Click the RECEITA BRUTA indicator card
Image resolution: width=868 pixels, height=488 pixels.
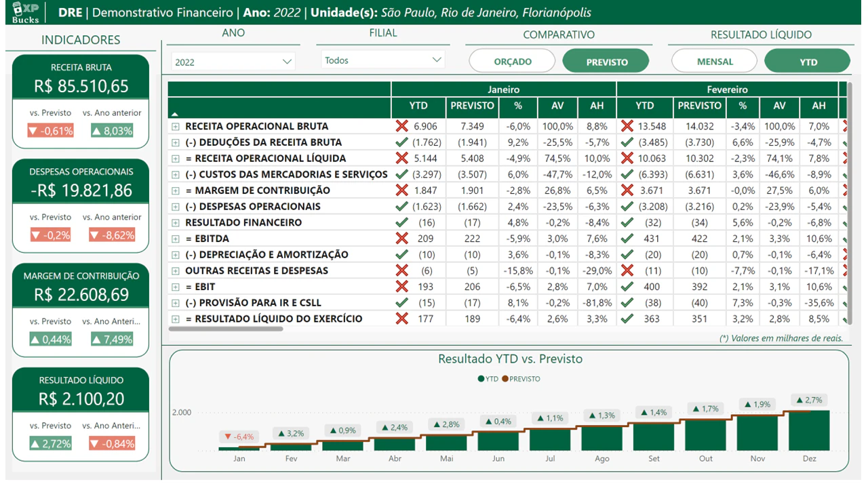point(81,102)
